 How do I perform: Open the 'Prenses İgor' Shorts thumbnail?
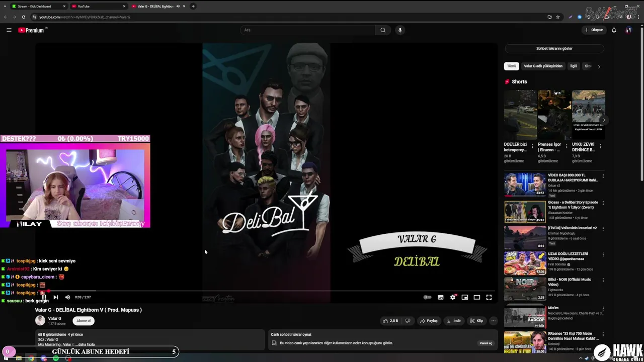point(554,115)
